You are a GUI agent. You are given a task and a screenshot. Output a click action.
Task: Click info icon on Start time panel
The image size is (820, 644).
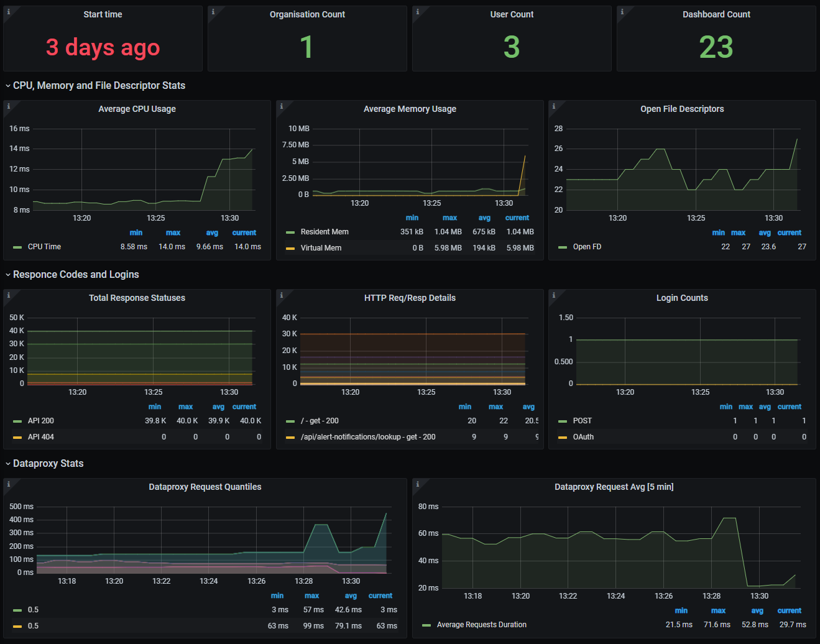pos(8,11)
